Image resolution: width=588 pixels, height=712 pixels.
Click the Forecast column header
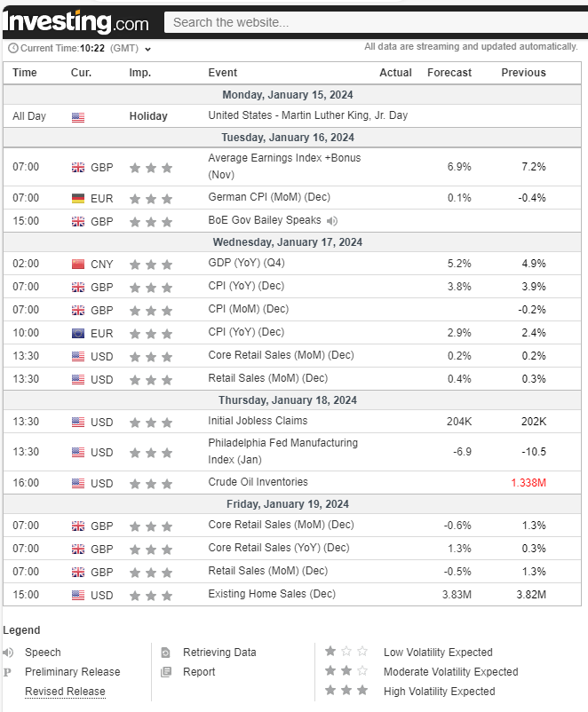point(449,73)
